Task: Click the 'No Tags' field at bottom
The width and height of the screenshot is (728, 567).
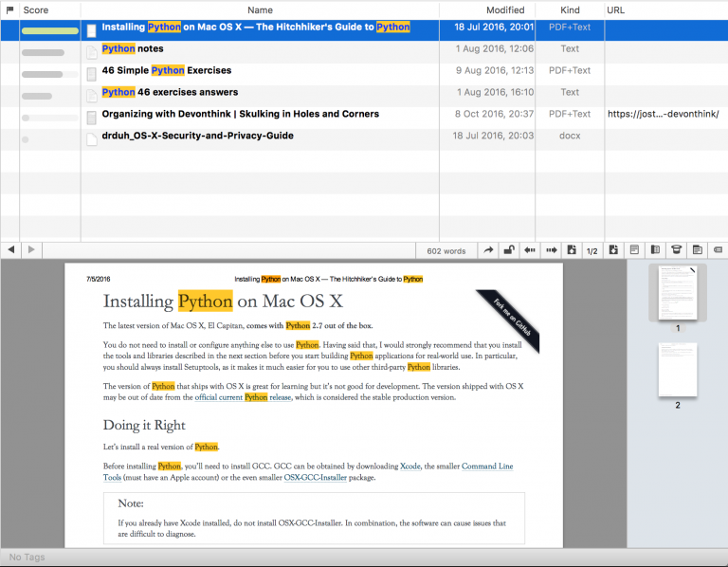Action: point(27,557)
